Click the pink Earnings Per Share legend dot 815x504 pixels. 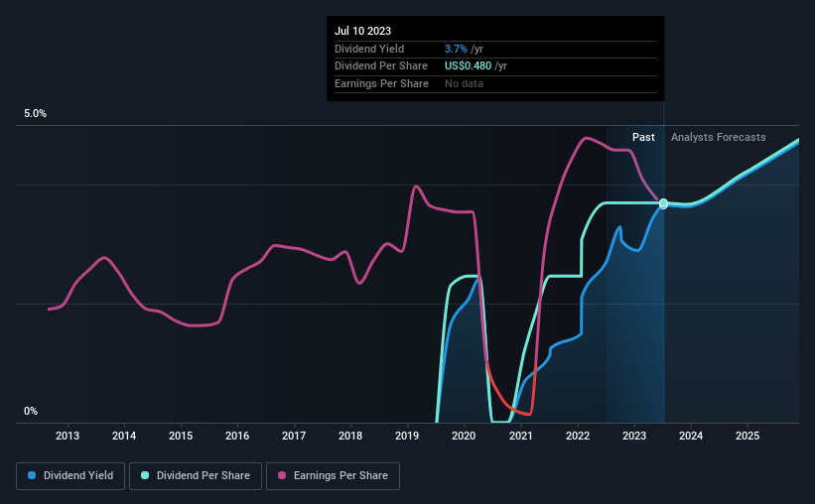(282, 475)
